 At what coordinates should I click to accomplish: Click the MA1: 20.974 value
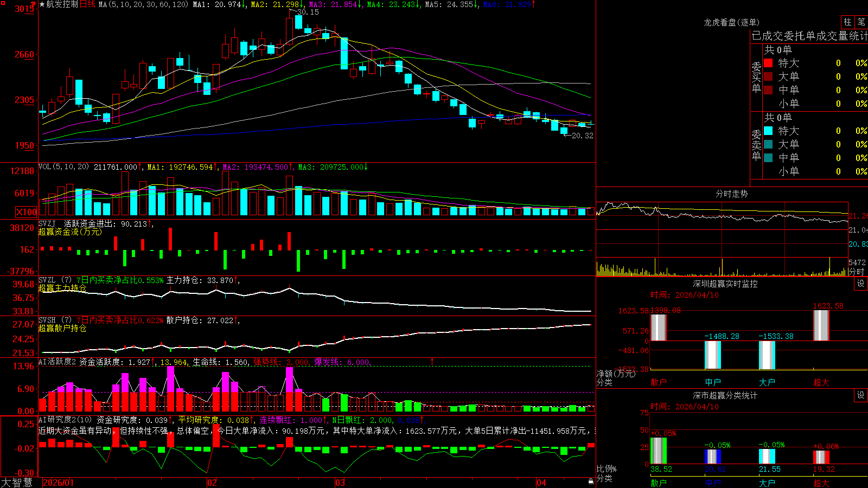point(219,4)
